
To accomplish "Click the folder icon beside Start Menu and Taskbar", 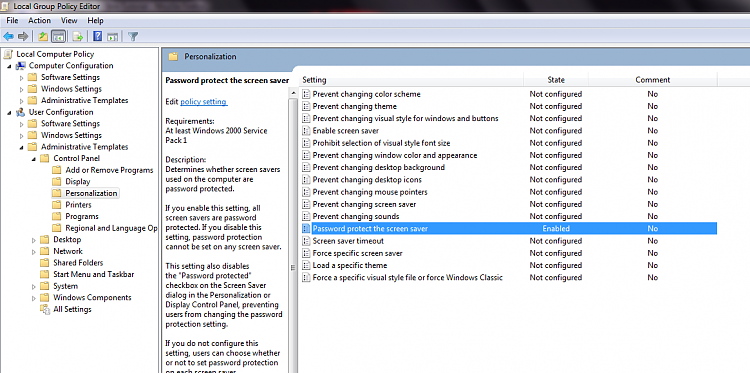I will [x=45, y=274].
